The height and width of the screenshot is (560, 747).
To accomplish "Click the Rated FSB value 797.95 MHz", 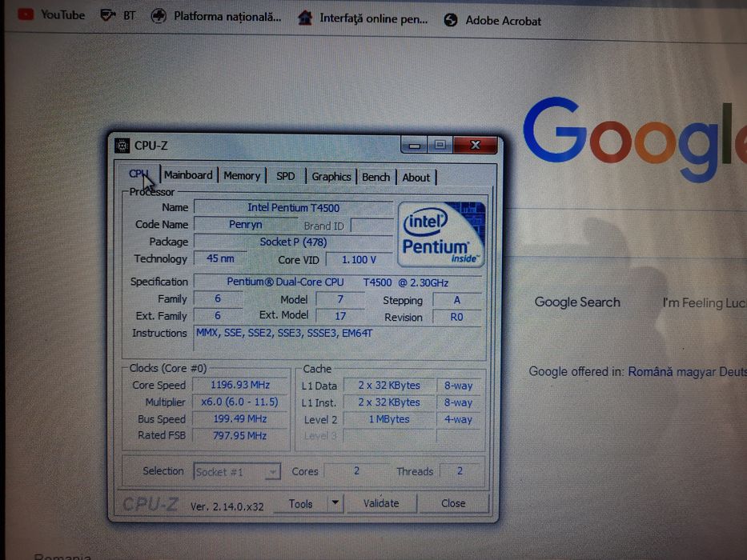I will coord(239,435).
